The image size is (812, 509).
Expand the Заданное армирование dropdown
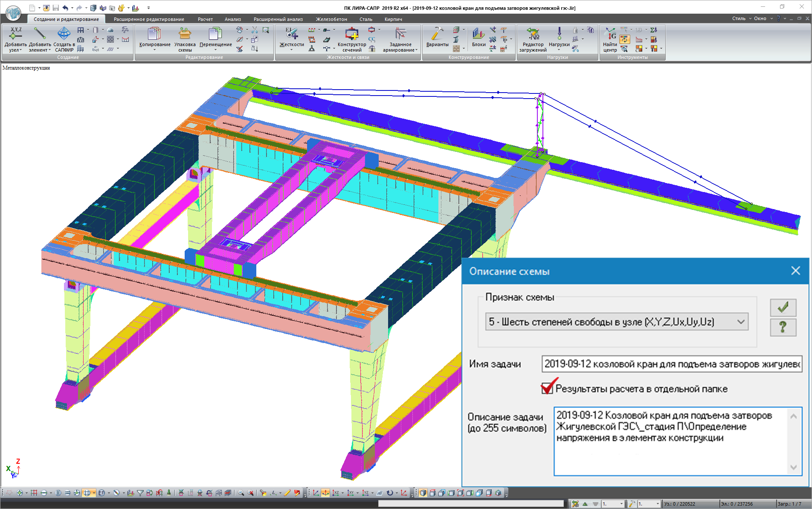pos(416,50)
